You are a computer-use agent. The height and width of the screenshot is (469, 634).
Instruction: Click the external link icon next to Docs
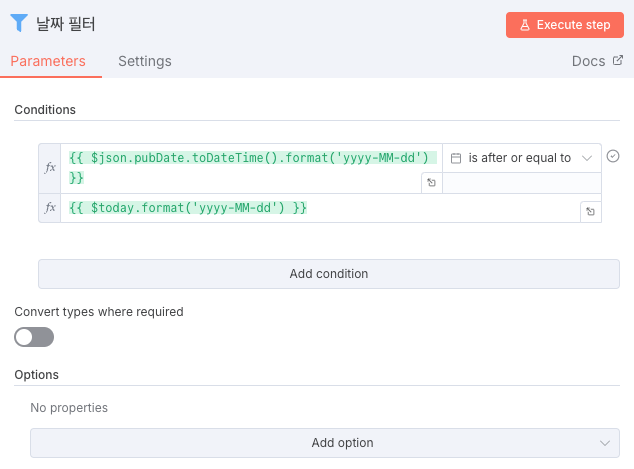[x=617, y=61]
